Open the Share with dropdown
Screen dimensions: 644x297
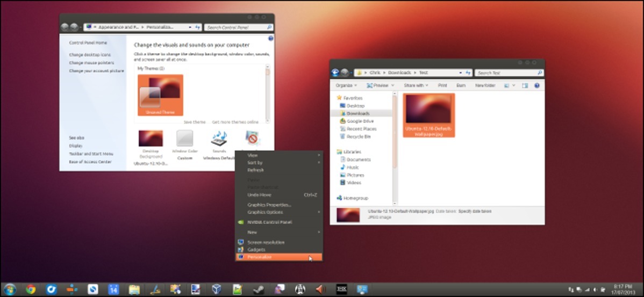click(416, 85)
